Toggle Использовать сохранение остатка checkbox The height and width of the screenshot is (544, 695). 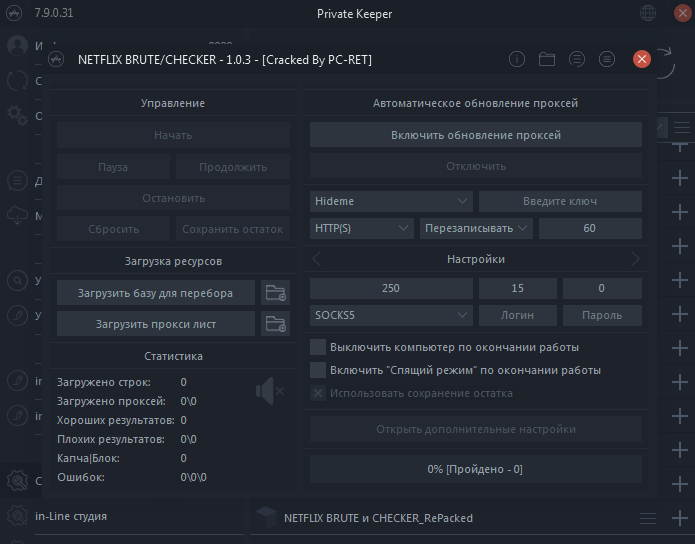pyautogui.click(x=318, y=393)
